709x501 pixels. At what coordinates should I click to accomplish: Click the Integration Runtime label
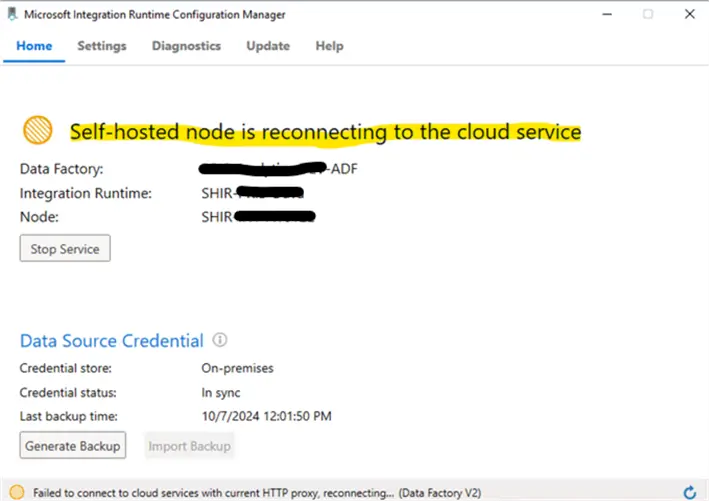[86, 193]
